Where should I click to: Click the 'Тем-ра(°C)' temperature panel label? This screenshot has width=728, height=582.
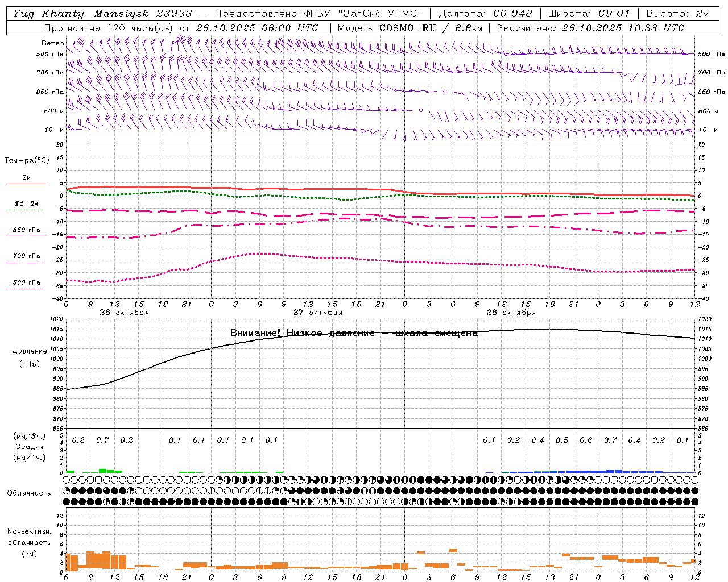pyautogui.click(x=27, y=161)
